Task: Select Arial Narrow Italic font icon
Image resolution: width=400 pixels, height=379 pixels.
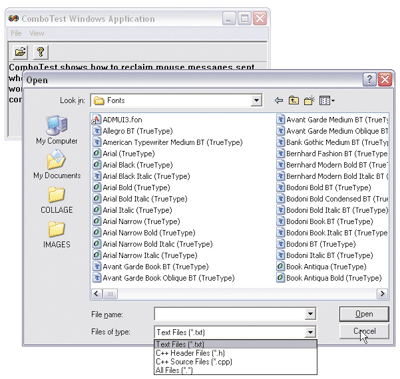Action: coord(96,255)
